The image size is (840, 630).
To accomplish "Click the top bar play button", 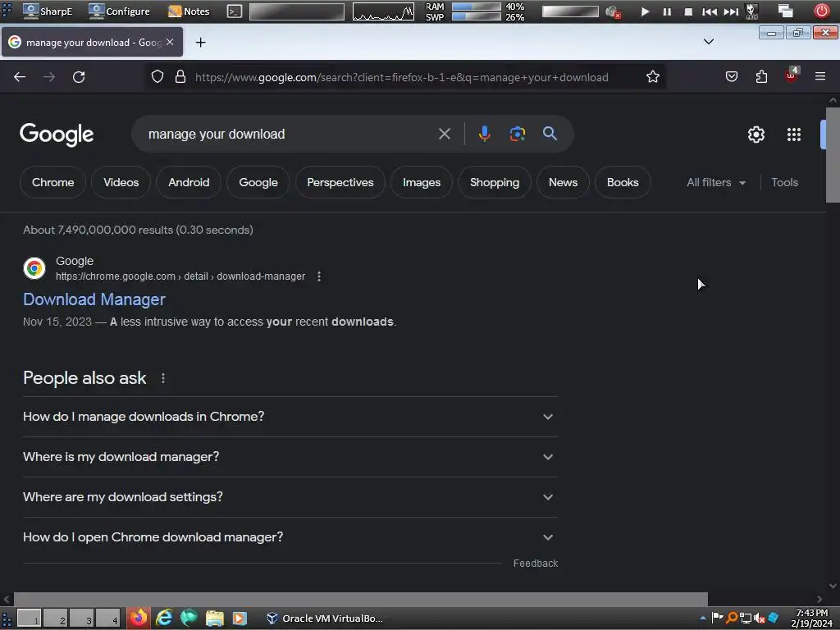I will [645, 11].
